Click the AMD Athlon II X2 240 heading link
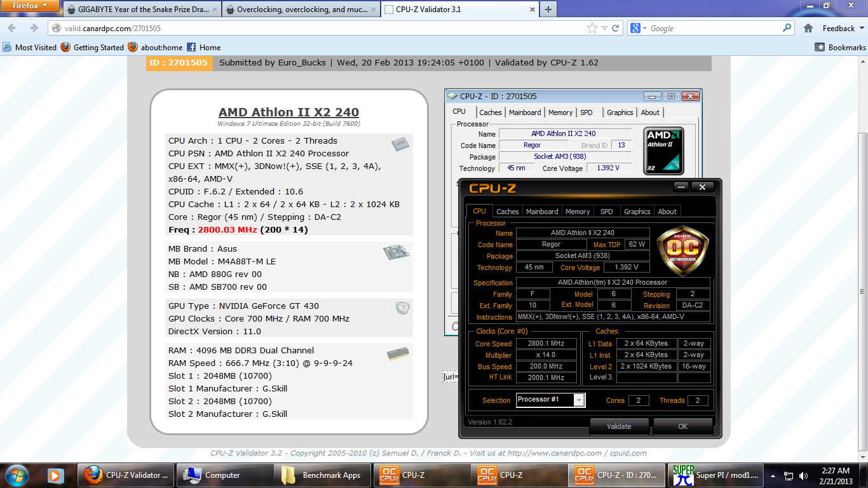 point(288,112)
